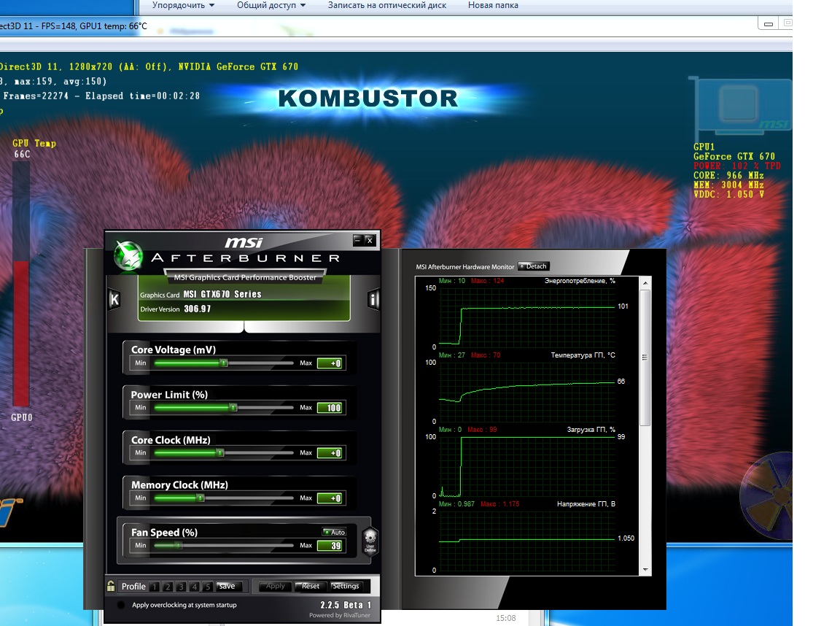This screenshot has height=626, width=840.
Task: Click the Fan Speed value box showing 39
Action: click(330, 546)
